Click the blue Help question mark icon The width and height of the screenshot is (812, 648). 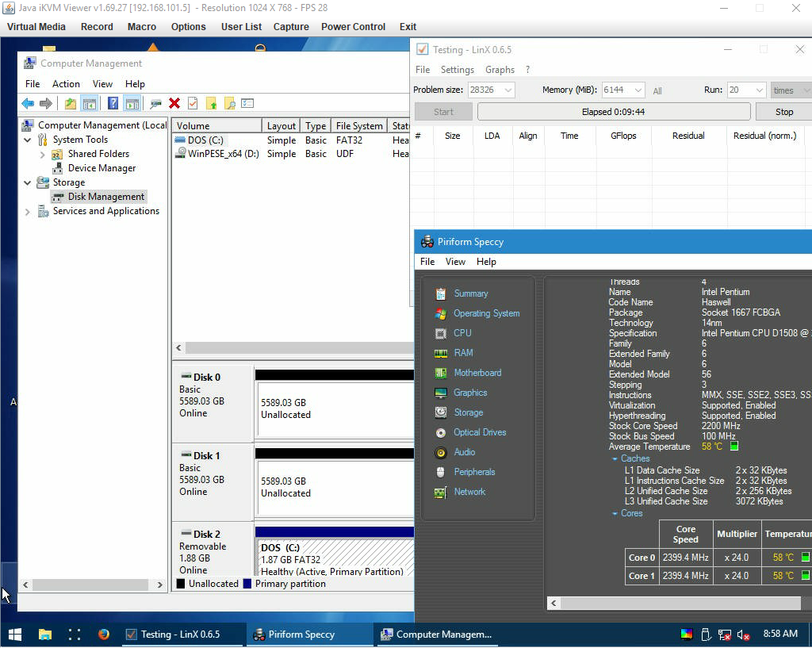tap(113, 104)
